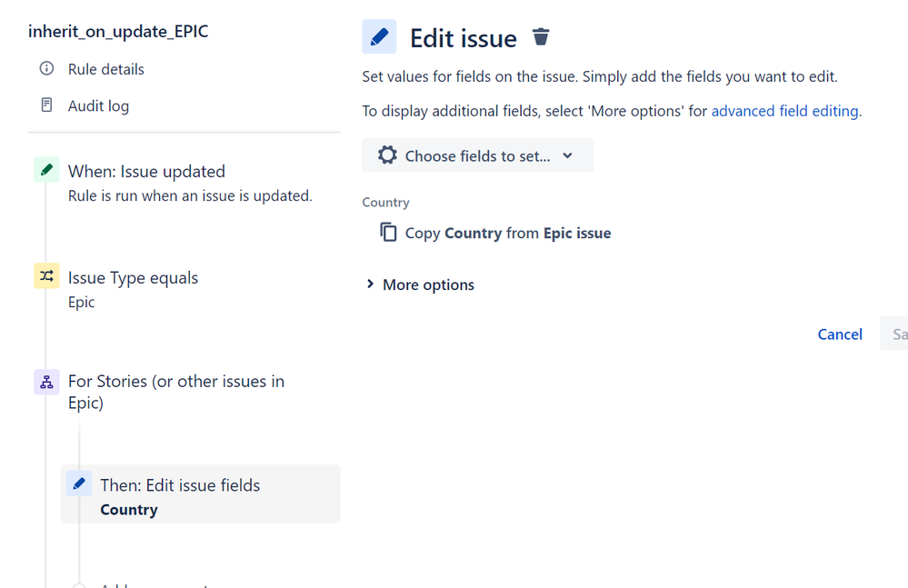Click the Copy Country from Epic issue value
Screen dimensions: 908x588
click(x=507, y=233)
